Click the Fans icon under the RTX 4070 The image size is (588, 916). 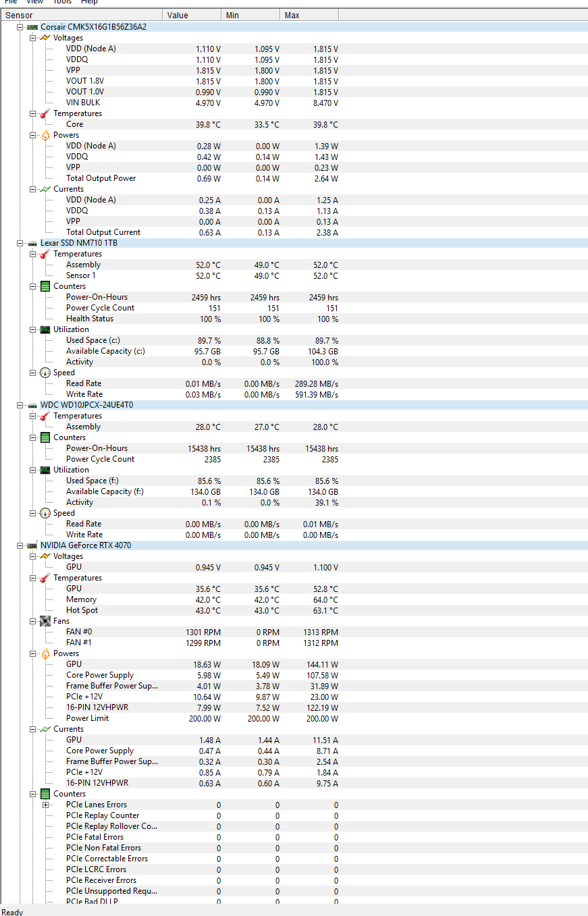click(x=45, y=621)
